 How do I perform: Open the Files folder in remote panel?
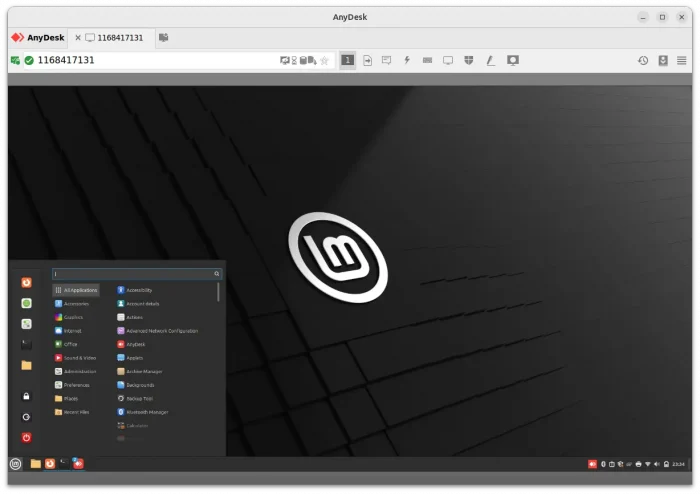[36, 464]
